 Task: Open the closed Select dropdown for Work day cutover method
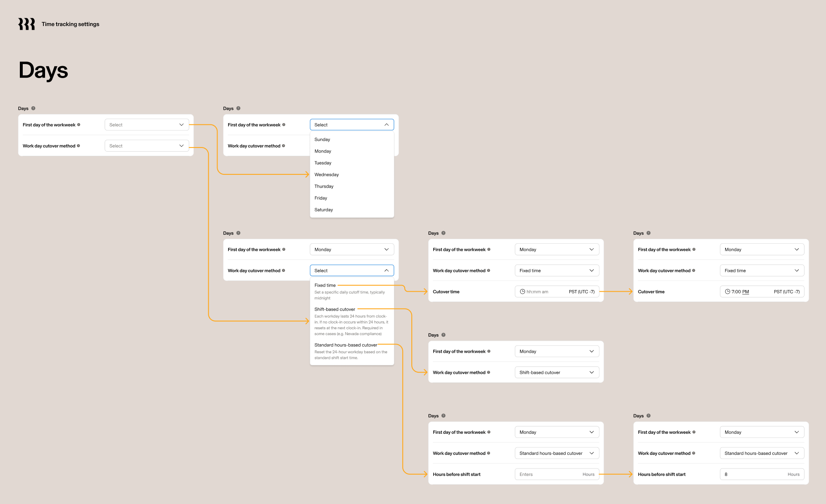(147, 146)
